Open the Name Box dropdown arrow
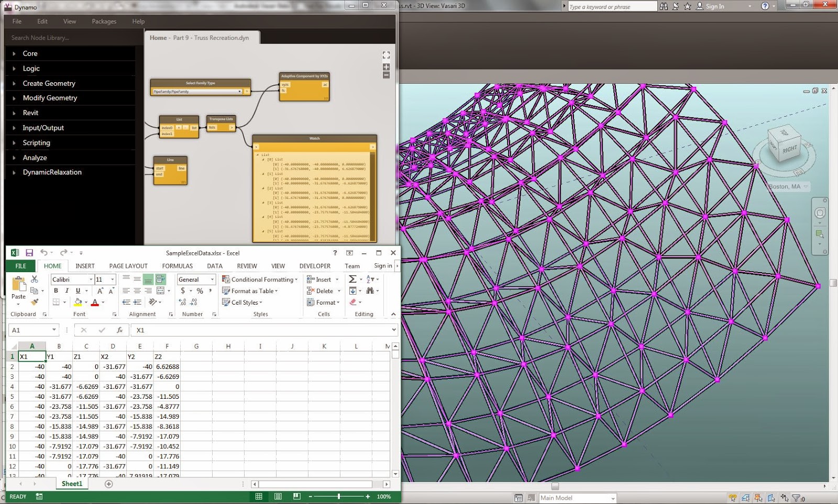The width and height of the screenshot is (838, 504). click(54, 330)
